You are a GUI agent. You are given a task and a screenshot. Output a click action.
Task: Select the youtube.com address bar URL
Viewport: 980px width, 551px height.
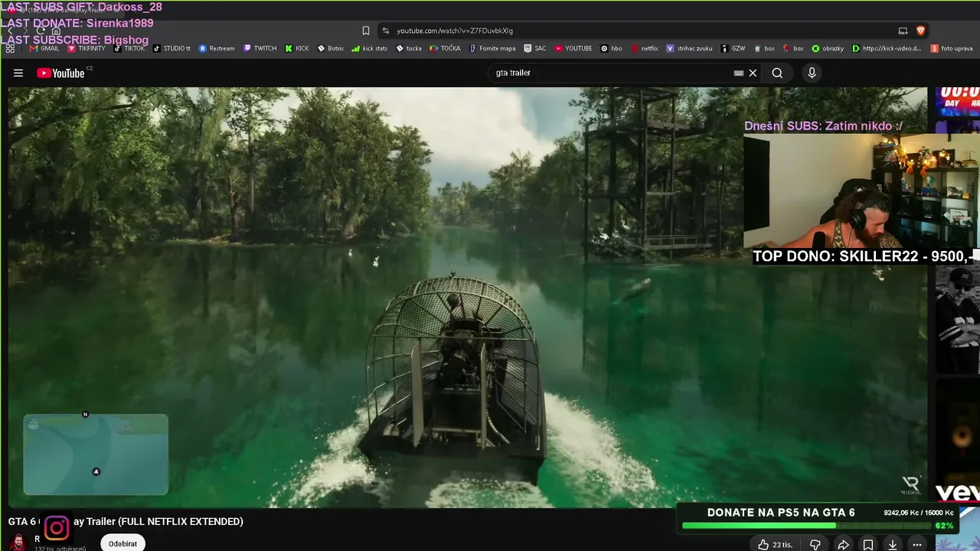coord(455,31)
